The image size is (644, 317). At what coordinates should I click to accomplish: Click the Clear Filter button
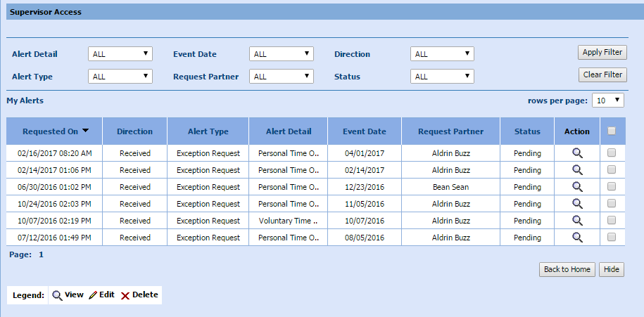coord(602,75)
